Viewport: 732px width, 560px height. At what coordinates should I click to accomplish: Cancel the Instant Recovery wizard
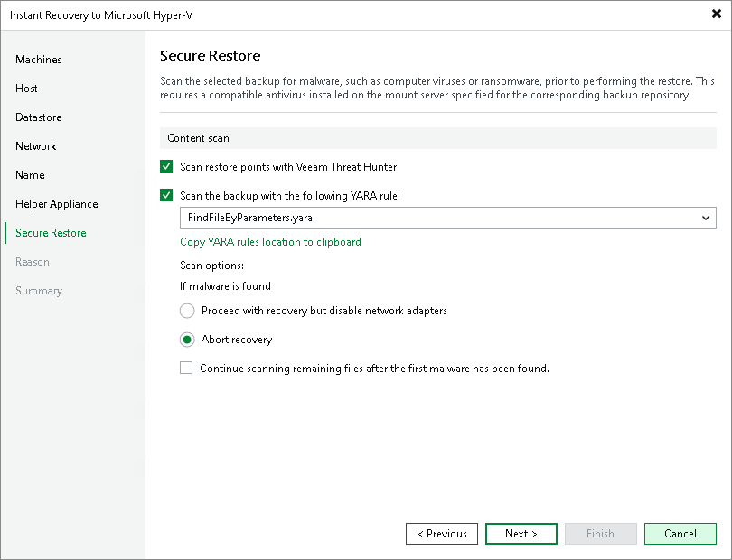pos(680,534)
